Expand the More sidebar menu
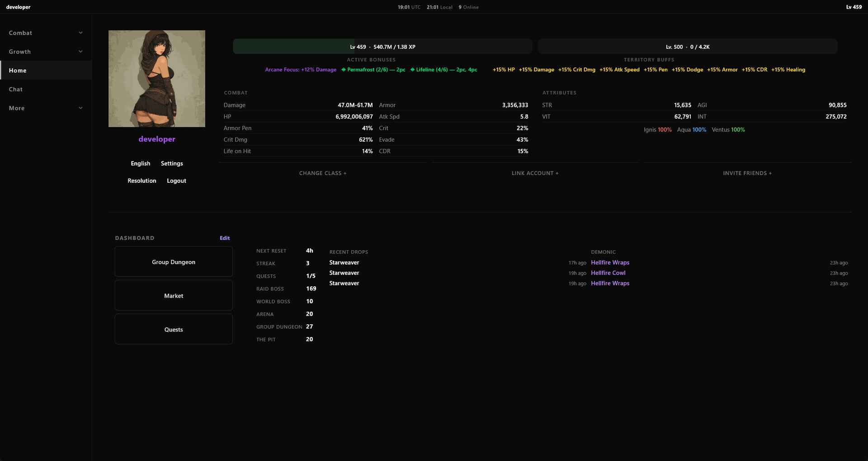Viewport: 868px width, 461px height. coord(45,108)
